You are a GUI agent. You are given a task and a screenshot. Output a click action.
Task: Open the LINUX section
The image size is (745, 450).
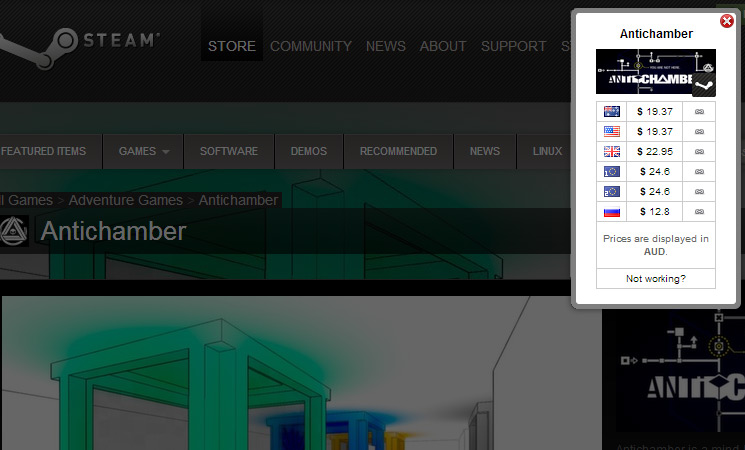click(547, 151)
